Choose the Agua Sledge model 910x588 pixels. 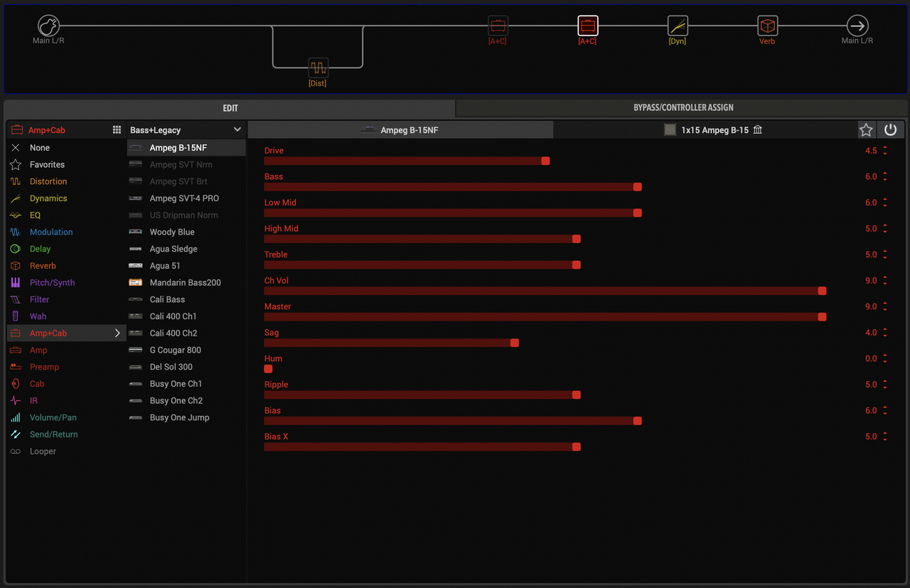186,249
